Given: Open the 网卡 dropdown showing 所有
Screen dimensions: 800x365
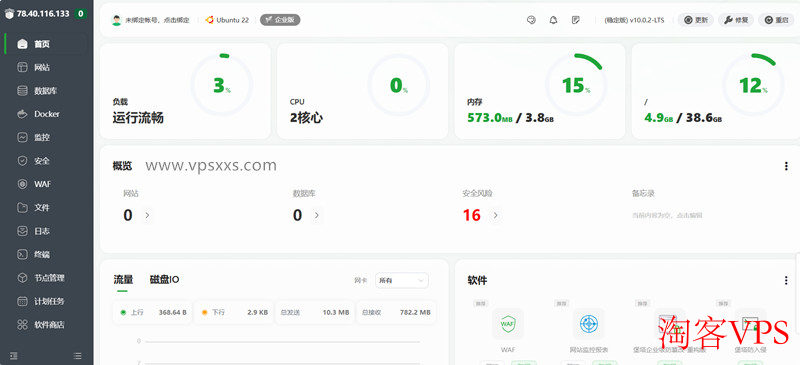Looking at the screenshot, I should pyautogui.click(x=402, y=280).
